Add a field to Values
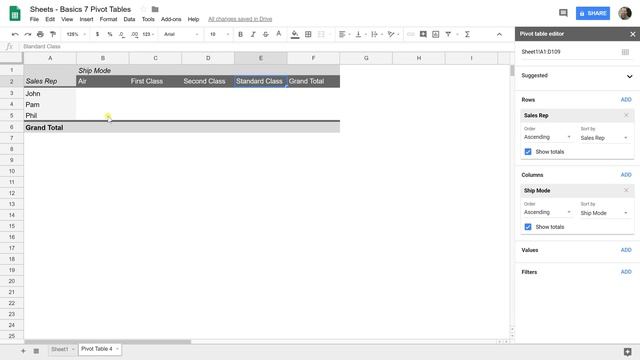 click(626, 250)
